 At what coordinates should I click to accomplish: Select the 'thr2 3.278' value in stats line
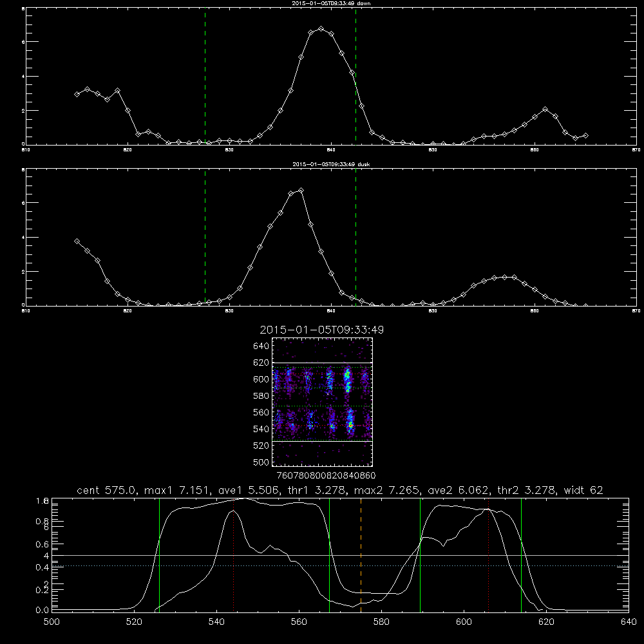pos(528,490)
